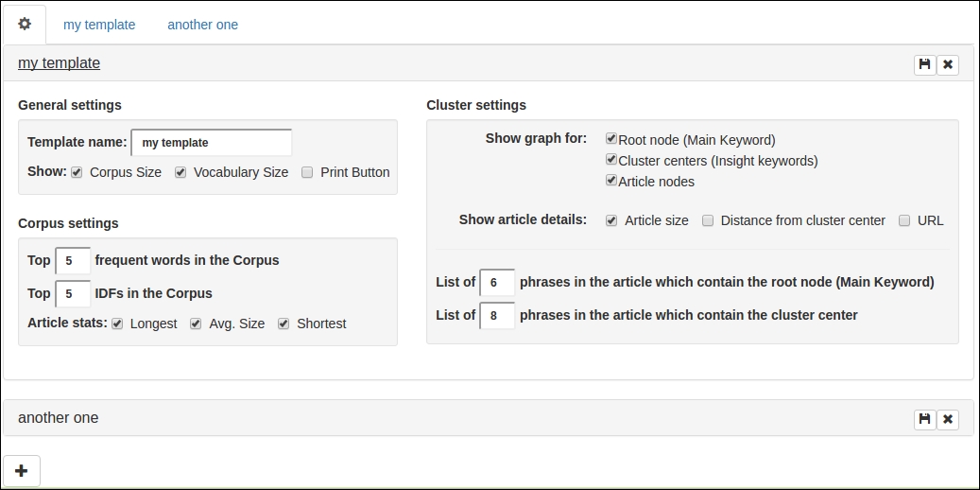Save the 'my template' panel

pyautogui.click(x=925, y=64)
